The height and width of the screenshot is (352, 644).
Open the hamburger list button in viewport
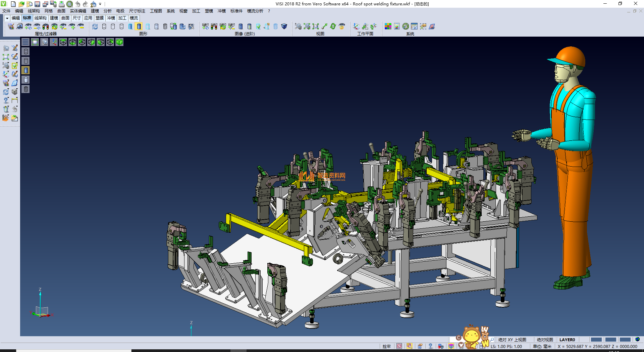[25, 42]
